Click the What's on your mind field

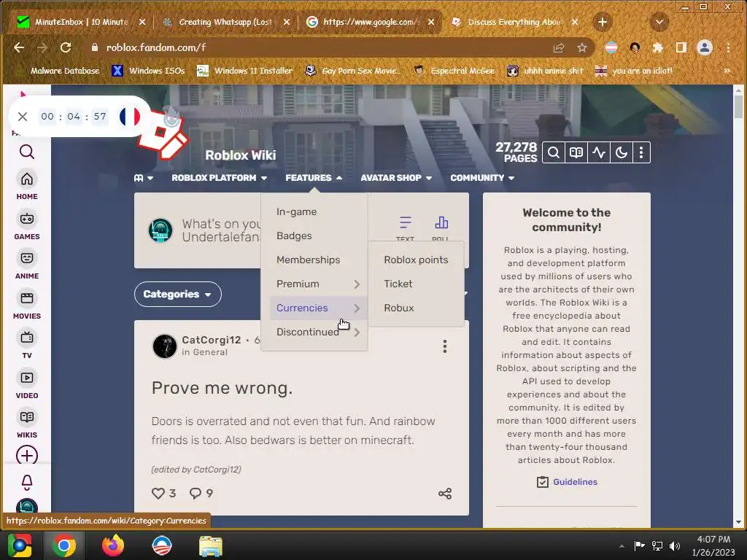(222, 230)
